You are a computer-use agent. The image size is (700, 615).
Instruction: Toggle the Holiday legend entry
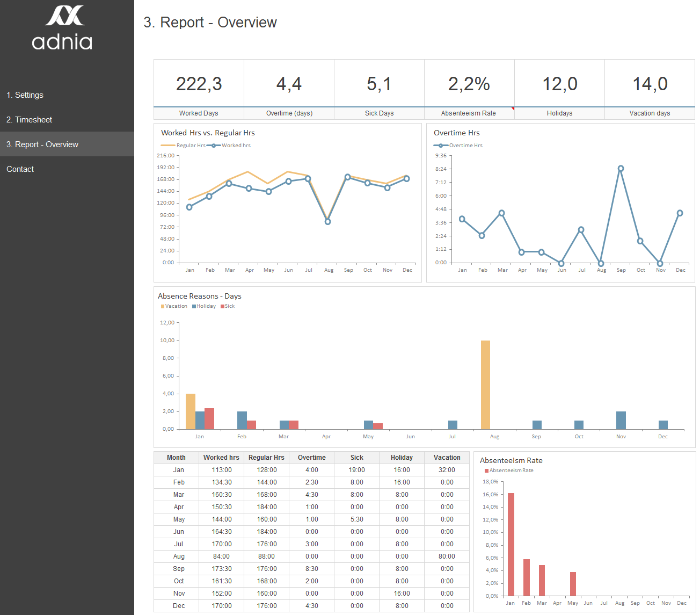coord(203,306)
